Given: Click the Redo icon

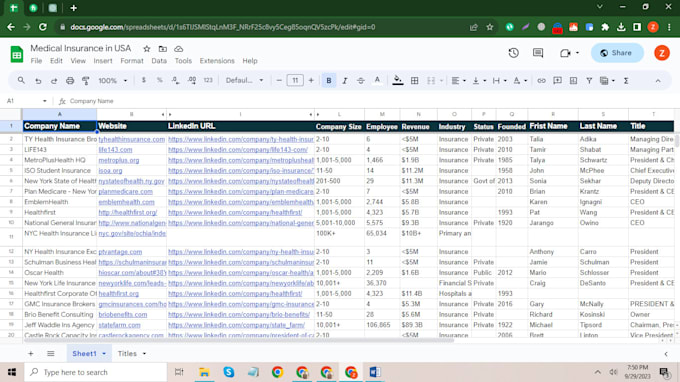Looking at the screenshot, I should click(x=54, y=81).
